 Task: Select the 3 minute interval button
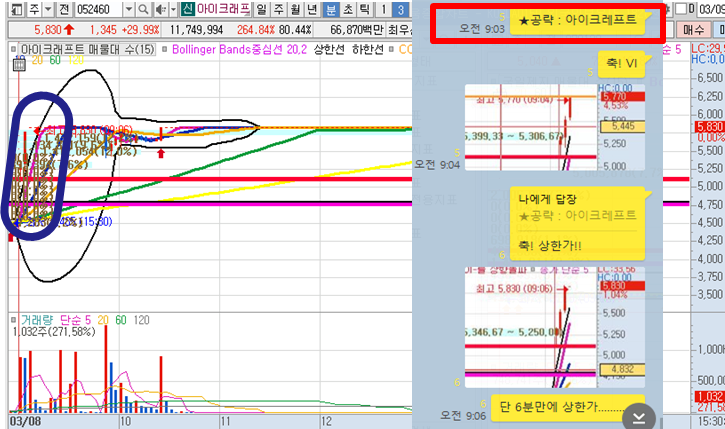tap(400, 9)
